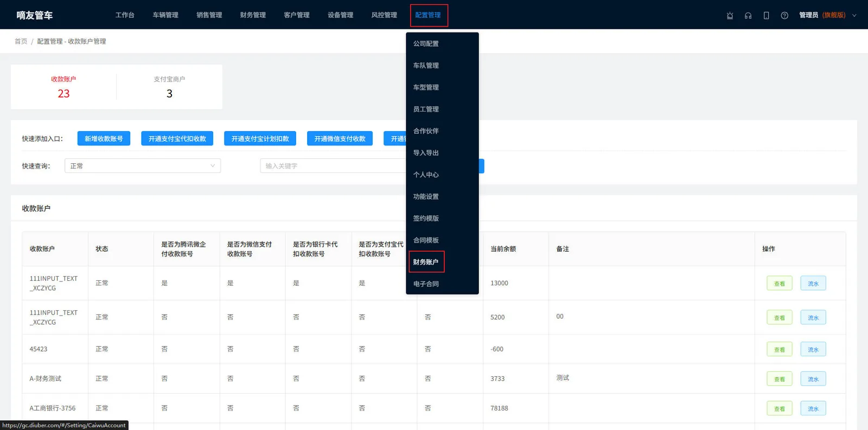Open the 设备管理 top menu

point(340,15)
